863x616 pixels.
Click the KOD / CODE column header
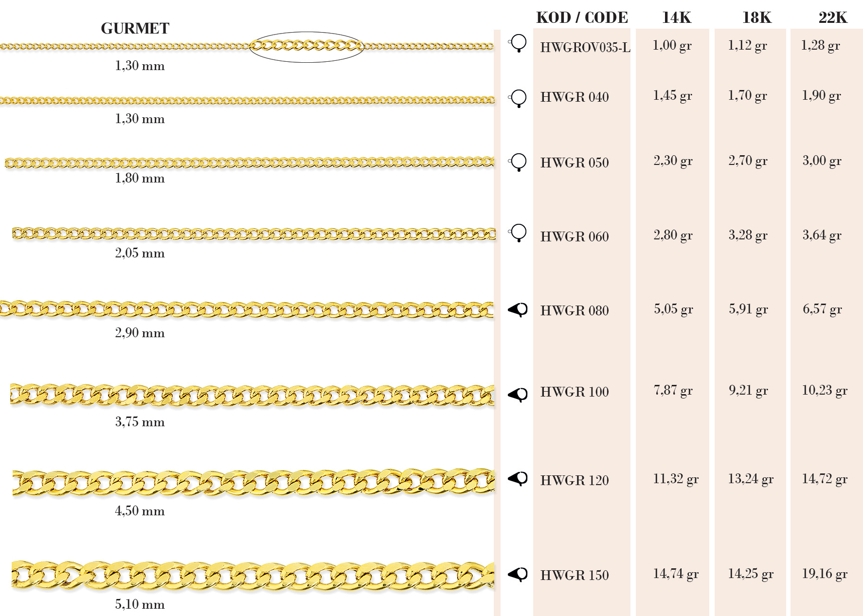(x=582, y=18)
